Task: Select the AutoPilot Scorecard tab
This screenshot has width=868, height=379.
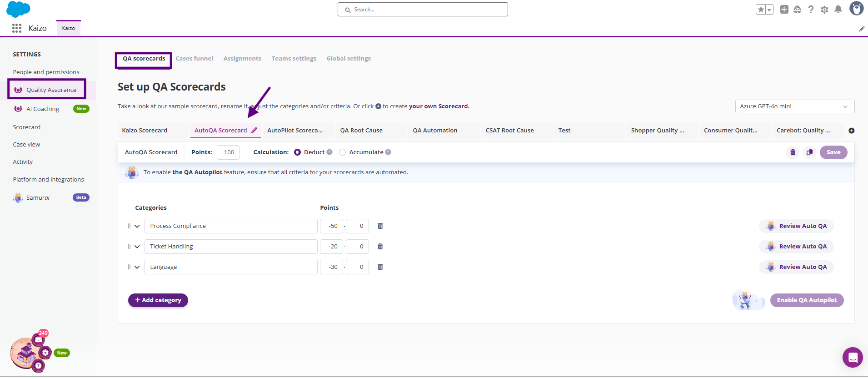Action: pos(298,131)
